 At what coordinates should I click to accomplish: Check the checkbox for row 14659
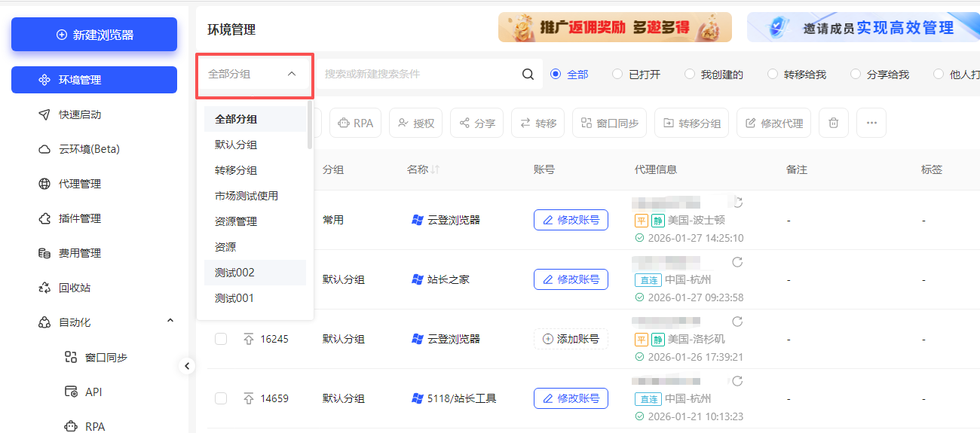click(x=221, y=398)
